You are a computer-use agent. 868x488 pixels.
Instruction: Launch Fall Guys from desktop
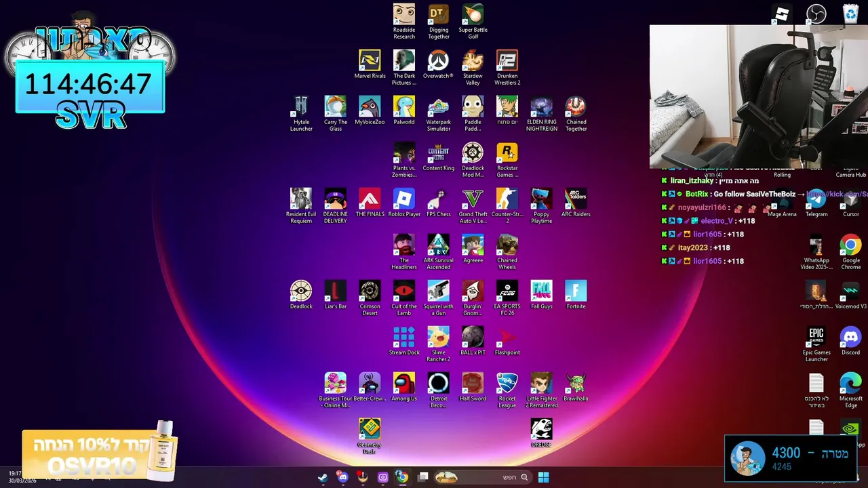(542, 295)
